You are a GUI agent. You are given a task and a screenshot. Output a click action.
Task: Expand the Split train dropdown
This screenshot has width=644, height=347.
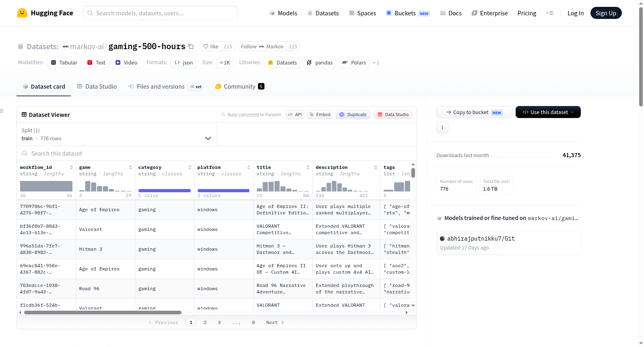116,134
